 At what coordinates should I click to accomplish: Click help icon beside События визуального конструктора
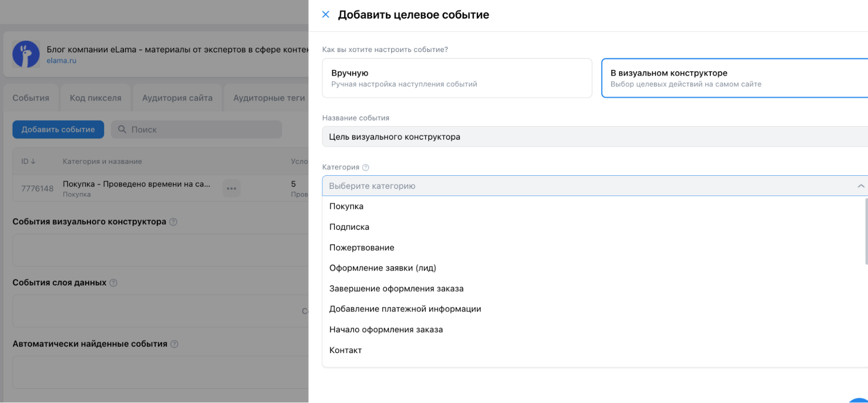173,222
